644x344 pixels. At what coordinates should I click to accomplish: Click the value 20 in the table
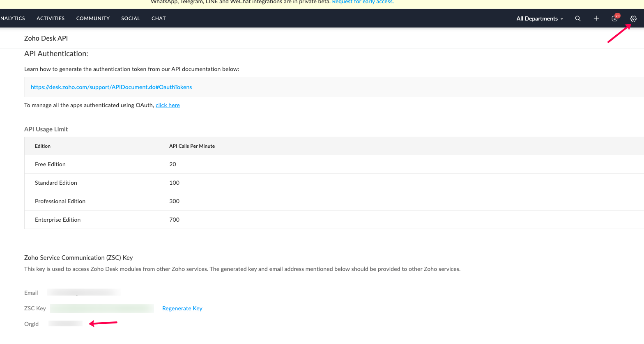pos(172,164)
